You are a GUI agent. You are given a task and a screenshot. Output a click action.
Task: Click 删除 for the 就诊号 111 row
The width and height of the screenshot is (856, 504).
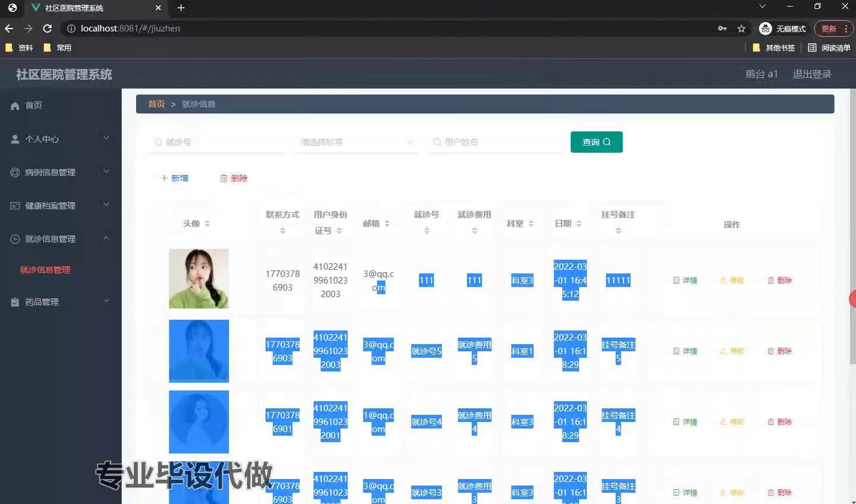click(x=779, y=281)
